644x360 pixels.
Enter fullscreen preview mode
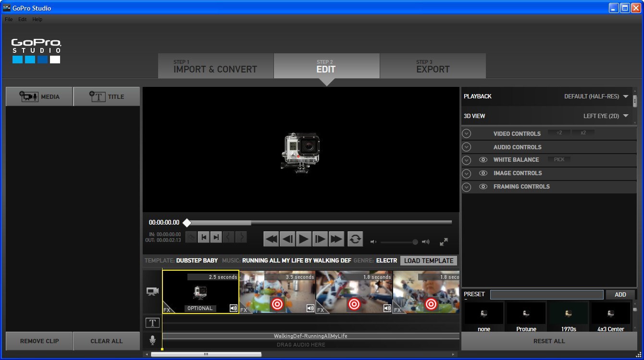[x=444, y=242]
